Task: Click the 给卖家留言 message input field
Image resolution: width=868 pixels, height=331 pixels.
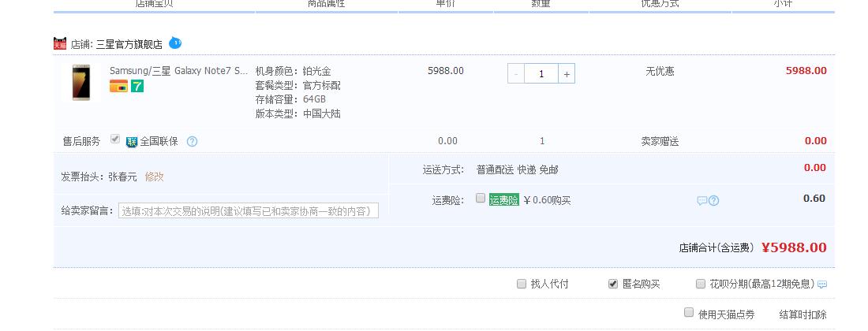Action: [x=249, y=210]
